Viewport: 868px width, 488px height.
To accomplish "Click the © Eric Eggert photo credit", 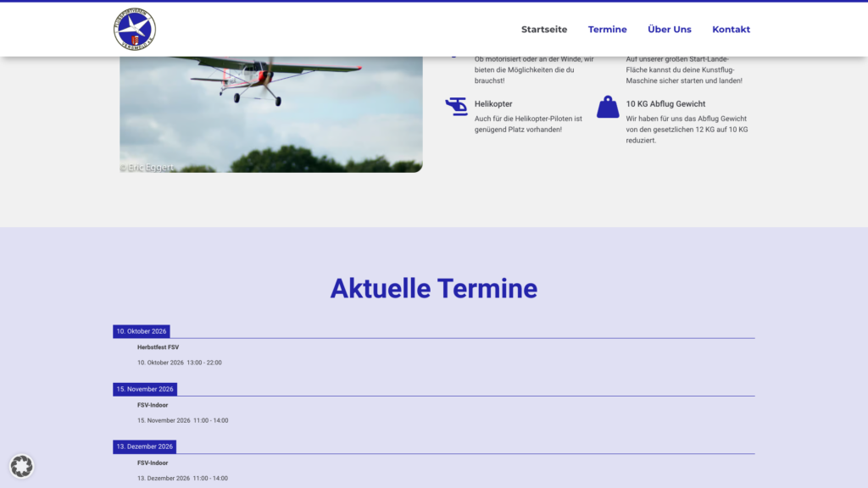I will (147, 167).
